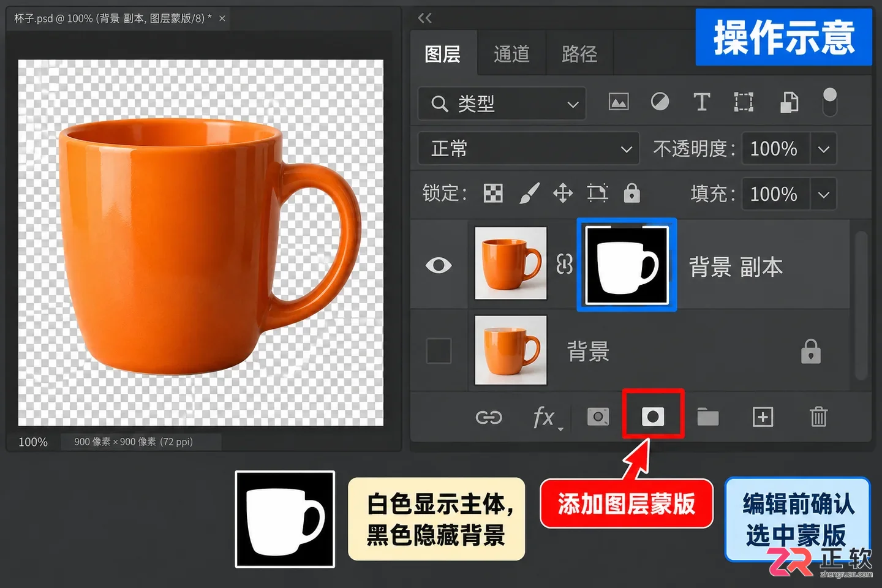The width and height of the screenshot is (882, 588).
Task: Filter for type layers with T icon
Action: [701, 102]
